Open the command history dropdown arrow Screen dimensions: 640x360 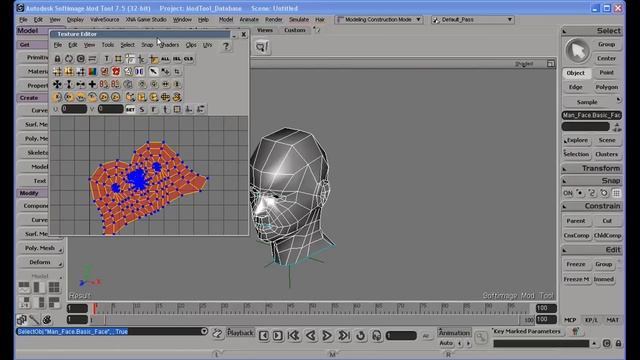(x=204, y=331)
